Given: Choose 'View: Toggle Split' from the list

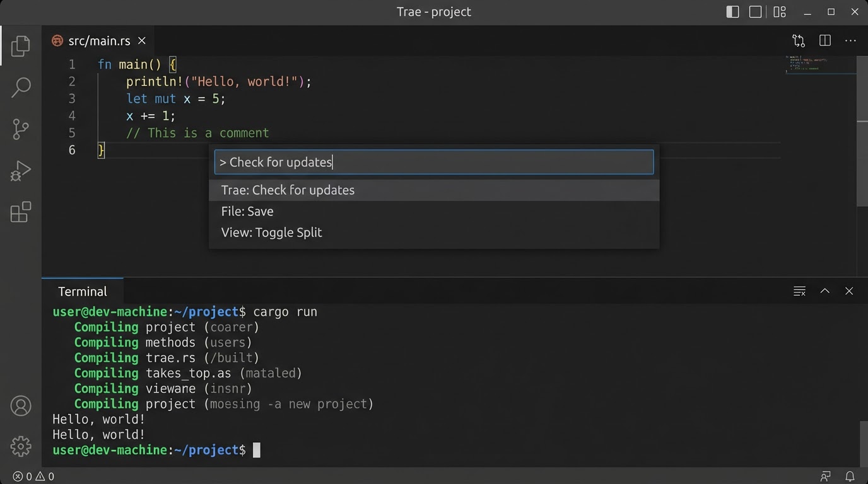Looking at the screenshot, I should [271, 232].
